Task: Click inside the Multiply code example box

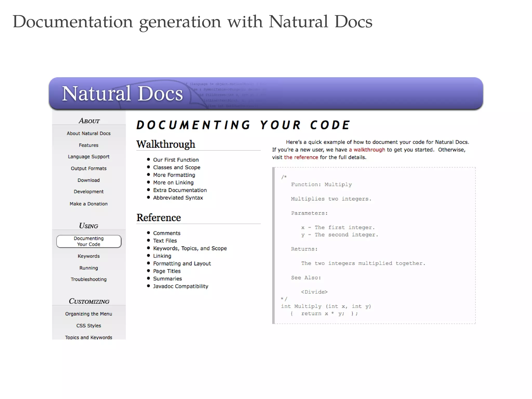Action: point(374,245)
